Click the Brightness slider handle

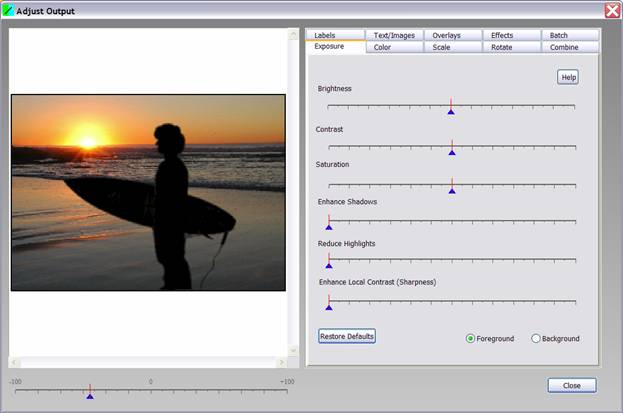451,112
